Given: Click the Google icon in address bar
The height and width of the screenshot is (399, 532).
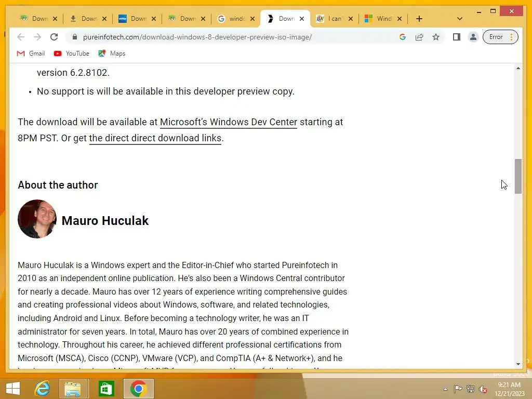Looking at the screenshot, I should click(x=403, y=37).
